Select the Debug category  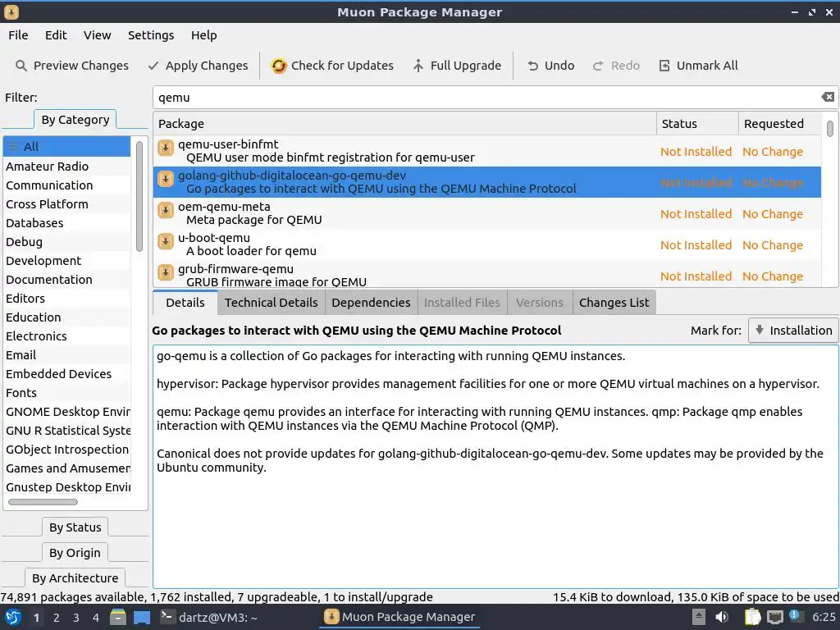point(67,242)
